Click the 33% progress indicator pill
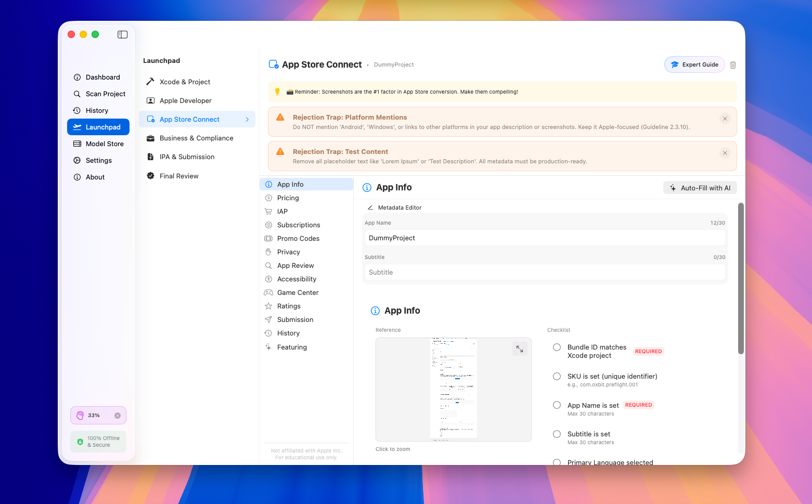This screenshot has height=504, width=812. coord(98,415)
